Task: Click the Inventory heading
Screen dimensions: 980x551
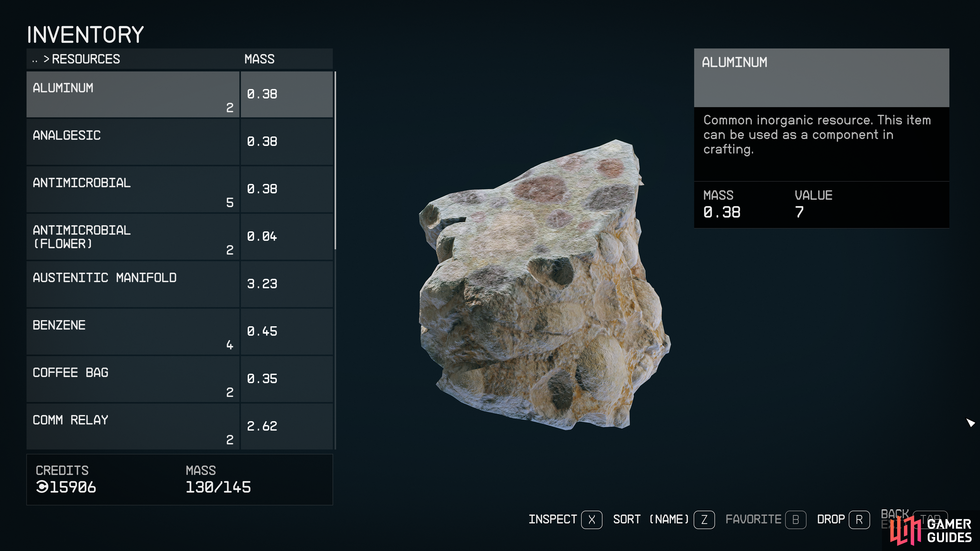Action: (x=85, y=35)
